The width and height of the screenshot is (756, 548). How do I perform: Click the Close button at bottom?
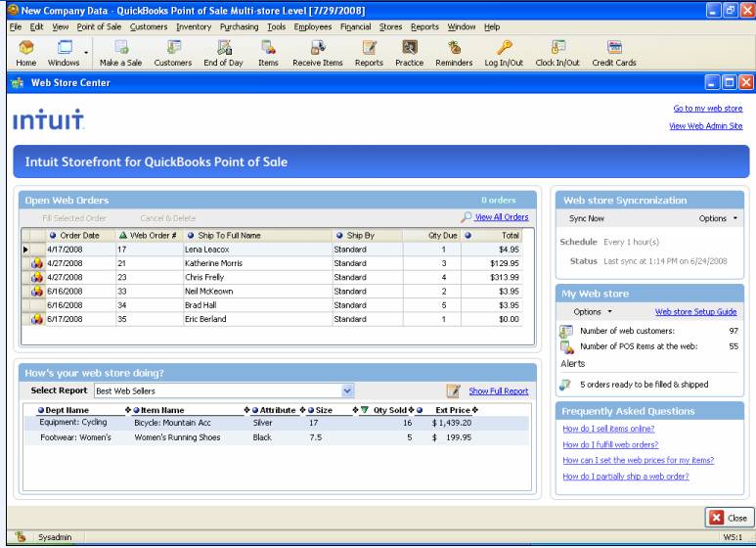click(x=729, y=518)
